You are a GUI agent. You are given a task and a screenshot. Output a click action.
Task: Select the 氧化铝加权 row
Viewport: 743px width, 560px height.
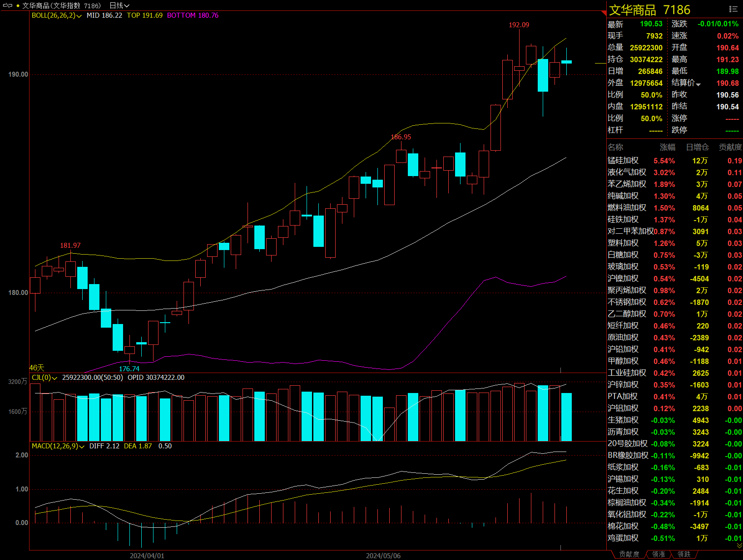675,515
